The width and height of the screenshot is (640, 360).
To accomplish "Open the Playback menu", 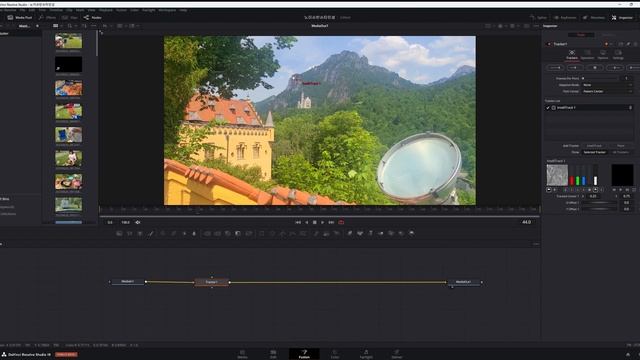I will (106, 10).
